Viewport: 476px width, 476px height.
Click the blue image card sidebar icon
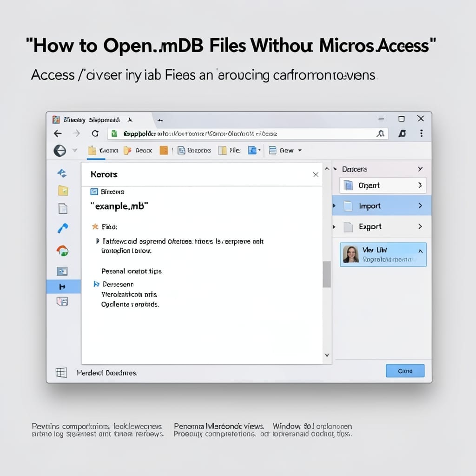click(62, 271)
